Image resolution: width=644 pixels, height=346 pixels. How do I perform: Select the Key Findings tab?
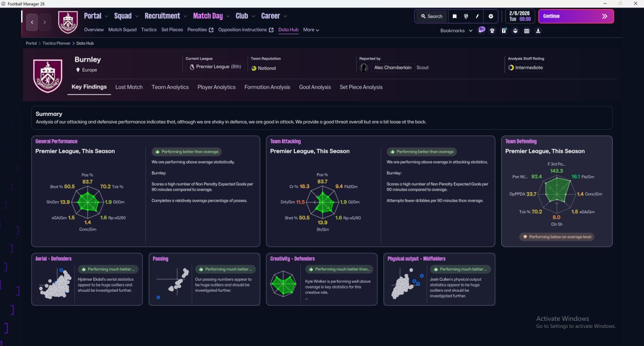pyautogui.click(x=89, y=86)
